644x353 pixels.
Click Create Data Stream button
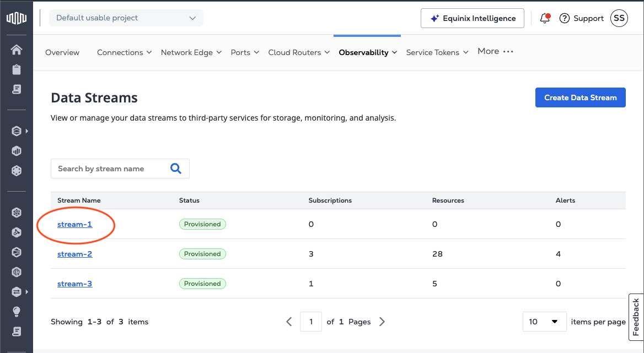(x=580, y=97)
